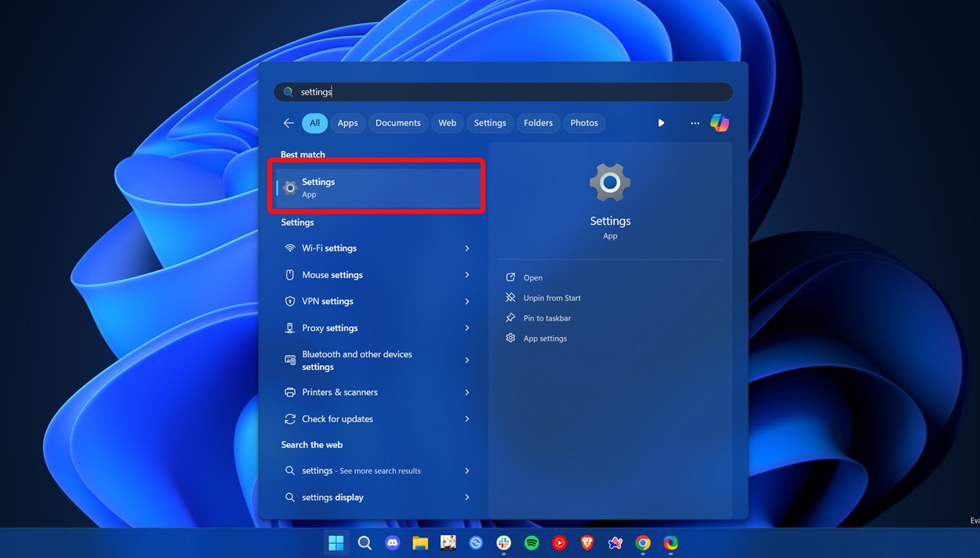Switch to the Settings filter tab
This screenshot has width=980, height=558.
(490, 123)
